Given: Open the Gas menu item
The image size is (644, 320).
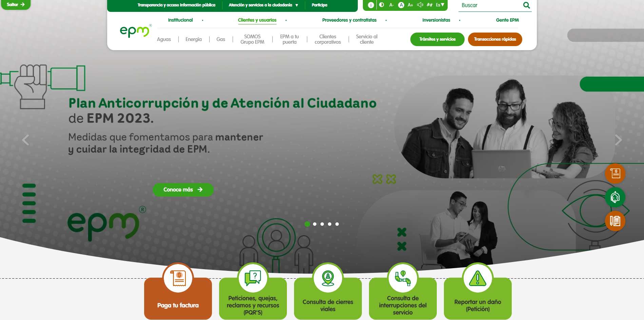Looking at the screenshot, I should click(221, 39).
